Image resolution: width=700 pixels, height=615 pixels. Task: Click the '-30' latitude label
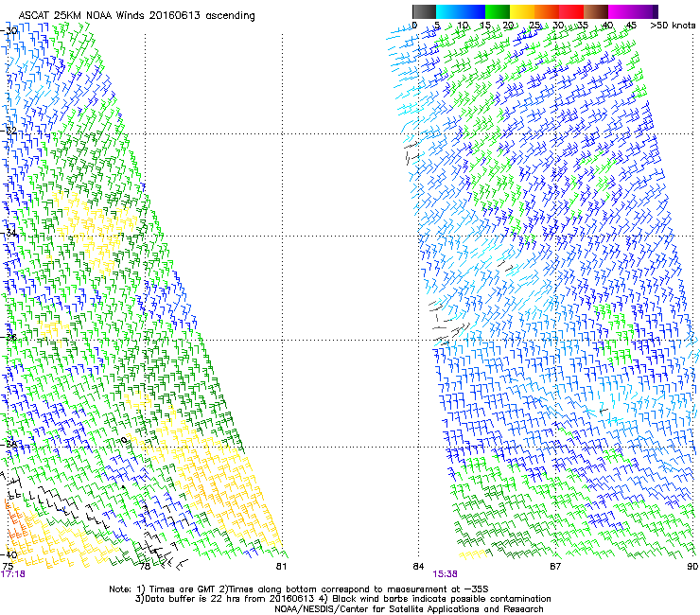coord(9,30)
